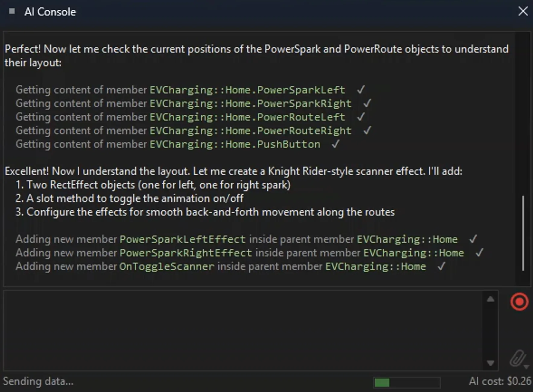Close the AI Console window

[523, 11]
